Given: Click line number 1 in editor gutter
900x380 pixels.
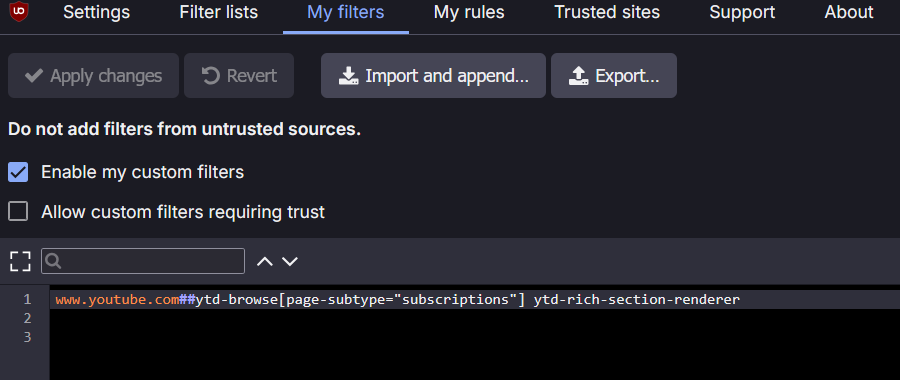Looking at the screenshot, I should [x=27, y=299].
